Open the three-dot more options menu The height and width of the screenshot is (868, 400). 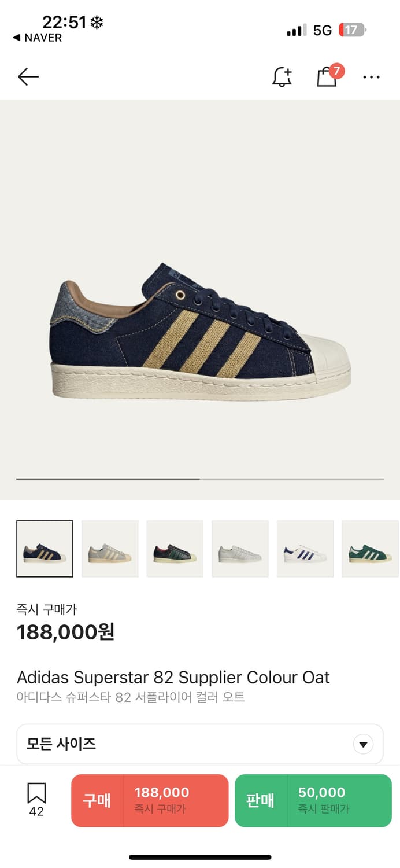click(x=371, y=77)
